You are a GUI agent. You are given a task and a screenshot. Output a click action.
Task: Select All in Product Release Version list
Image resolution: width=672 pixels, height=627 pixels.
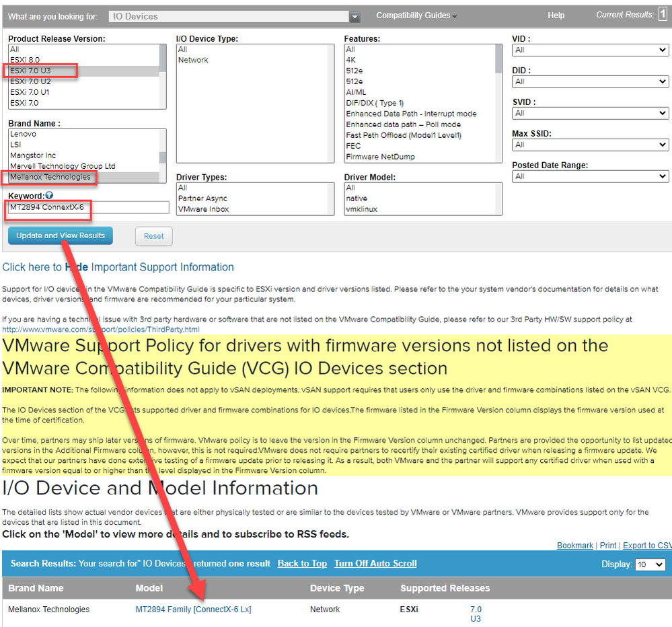(84, 49)
